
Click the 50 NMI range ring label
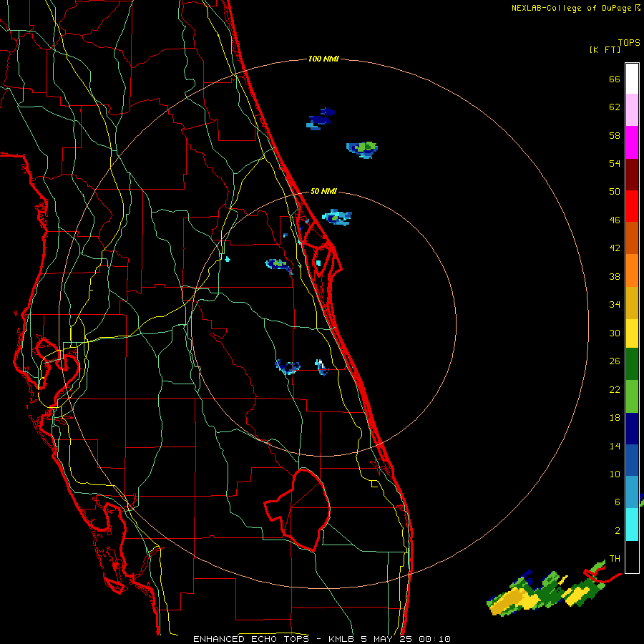(323, 191)
